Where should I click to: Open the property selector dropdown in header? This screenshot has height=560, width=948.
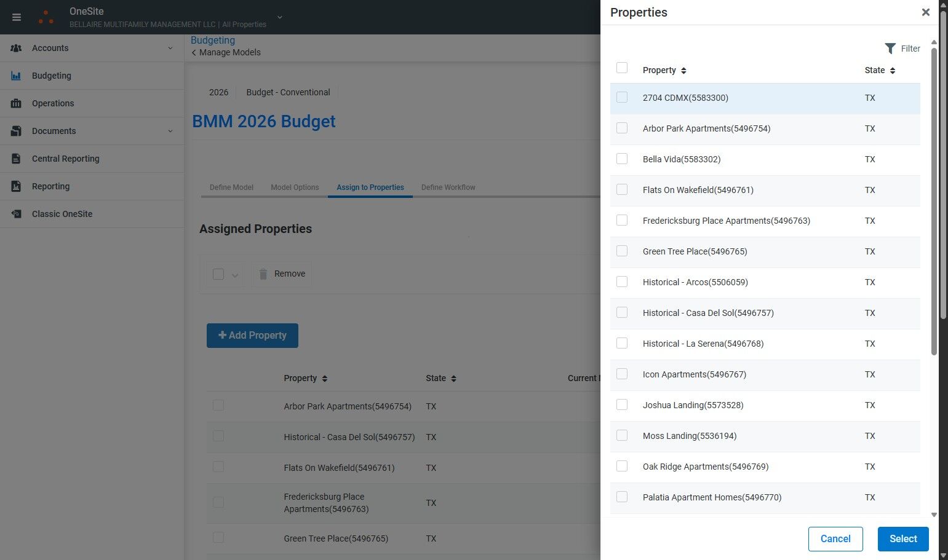point(280,17)
